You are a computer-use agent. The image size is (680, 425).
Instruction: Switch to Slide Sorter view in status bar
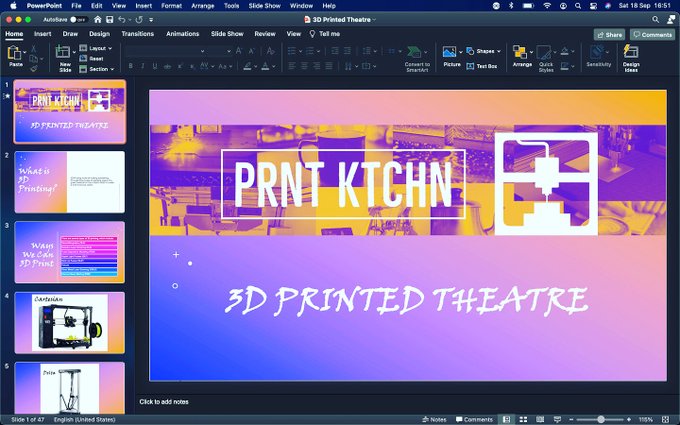tap(523, 419)
